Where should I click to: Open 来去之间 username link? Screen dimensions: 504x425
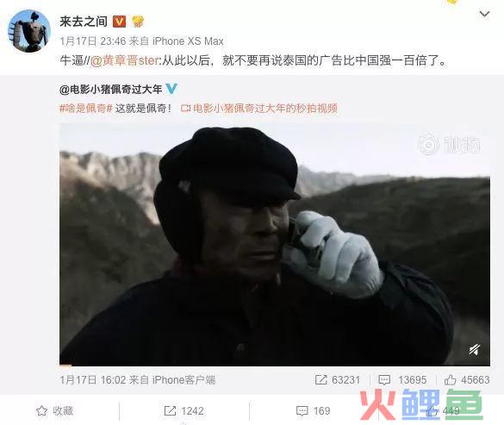coord(84,22)
